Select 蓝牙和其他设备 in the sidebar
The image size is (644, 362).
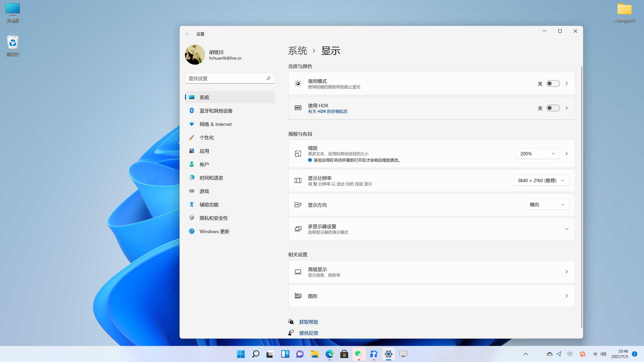coord(216,111)
